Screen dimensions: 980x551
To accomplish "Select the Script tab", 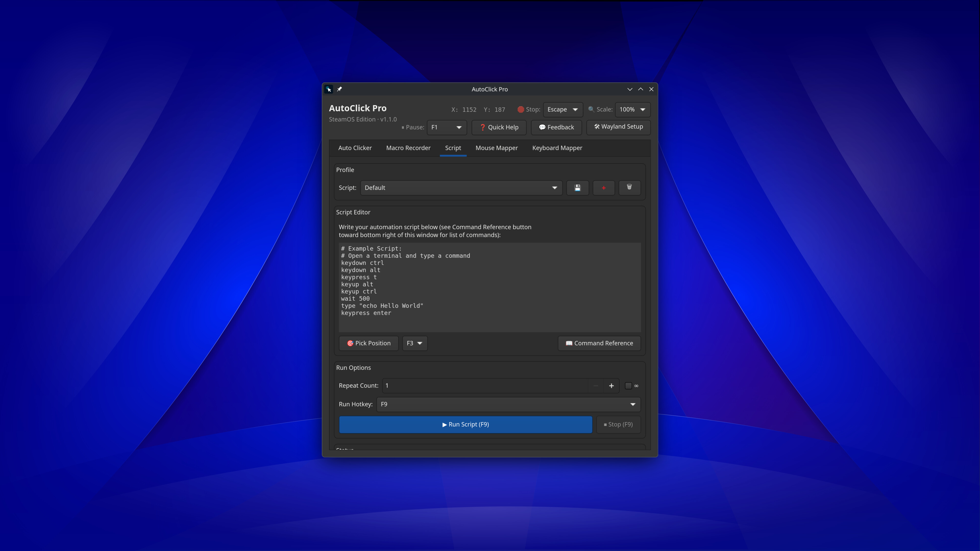I will (x=453, y=148).
